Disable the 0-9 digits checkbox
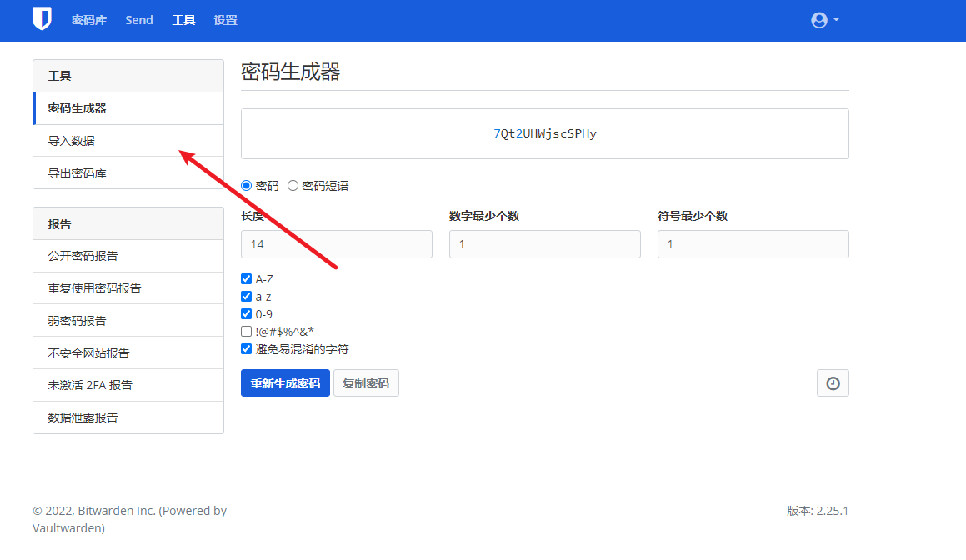Image resolution: width=966 pixels, height=560 pixels. pos(246,314)
